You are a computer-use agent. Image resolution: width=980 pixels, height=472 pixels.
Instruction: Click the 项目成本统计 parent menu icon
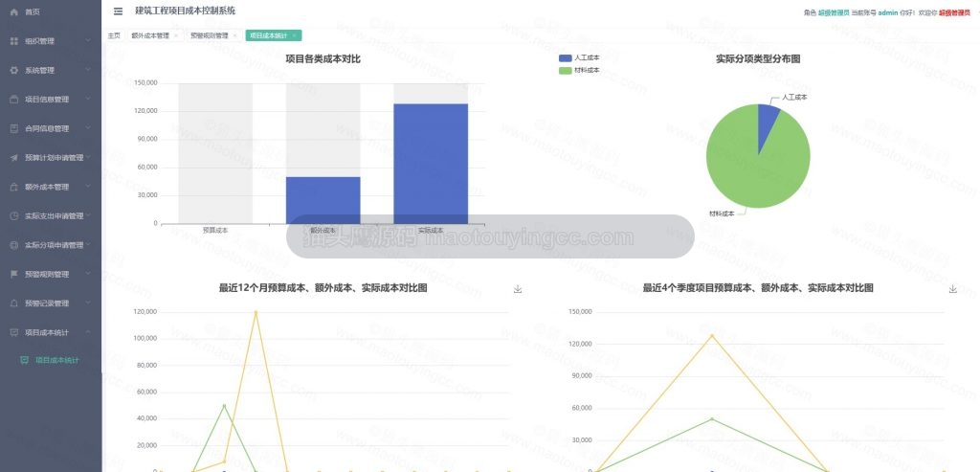coord(13,332)
